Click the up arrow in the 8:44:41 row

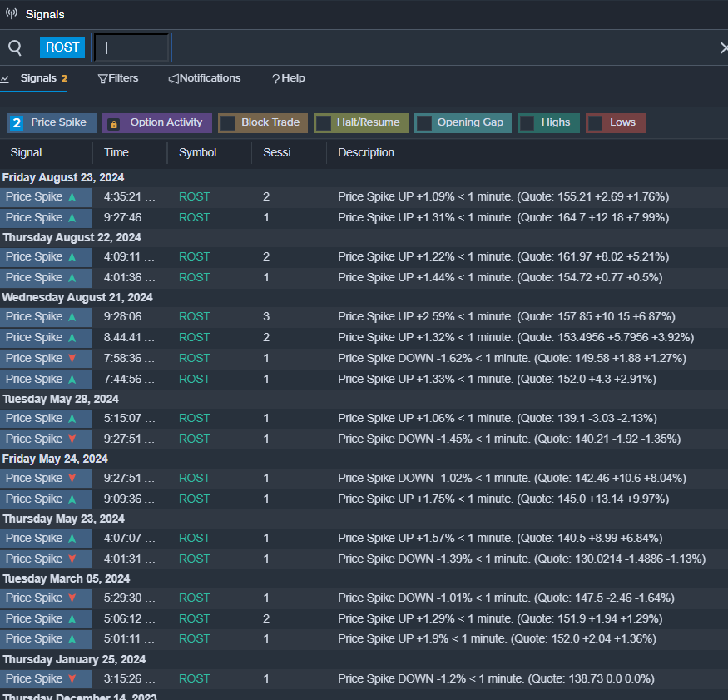click(x=72, y=337)
